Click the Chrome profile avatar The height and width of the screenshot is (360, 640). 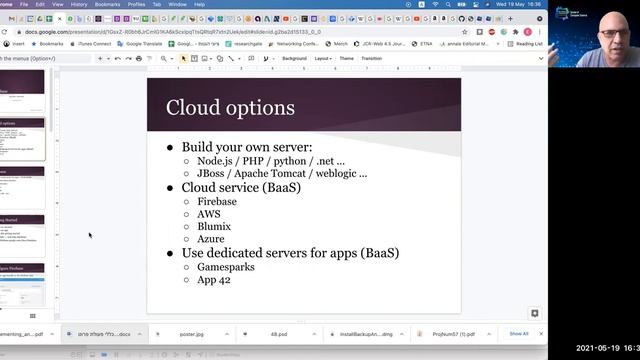(x=528, y=32)
